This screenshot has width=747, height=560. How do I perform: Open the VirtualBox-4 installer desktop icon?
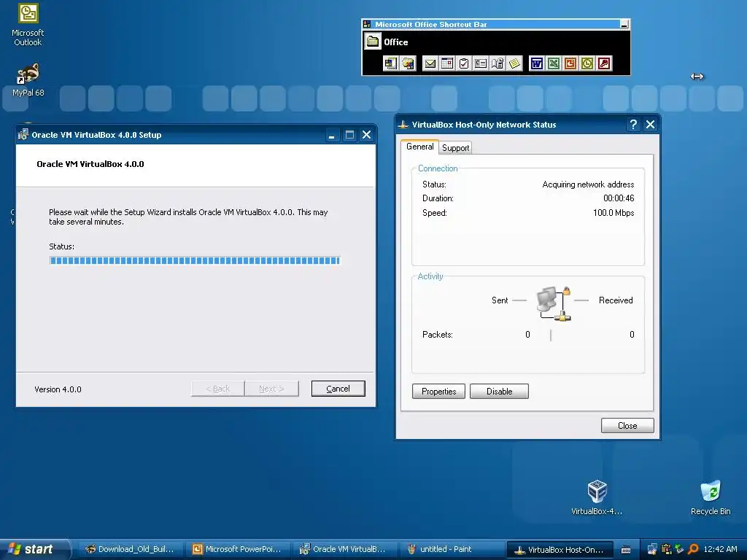point(597,497)
